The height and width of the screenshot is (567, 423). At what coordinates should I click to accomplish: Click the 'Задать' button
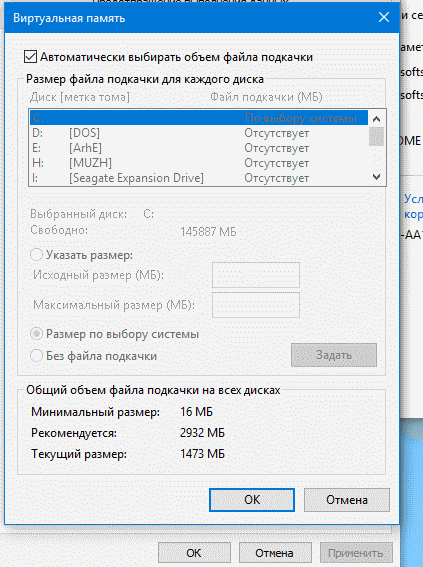(x=334, y=355)
